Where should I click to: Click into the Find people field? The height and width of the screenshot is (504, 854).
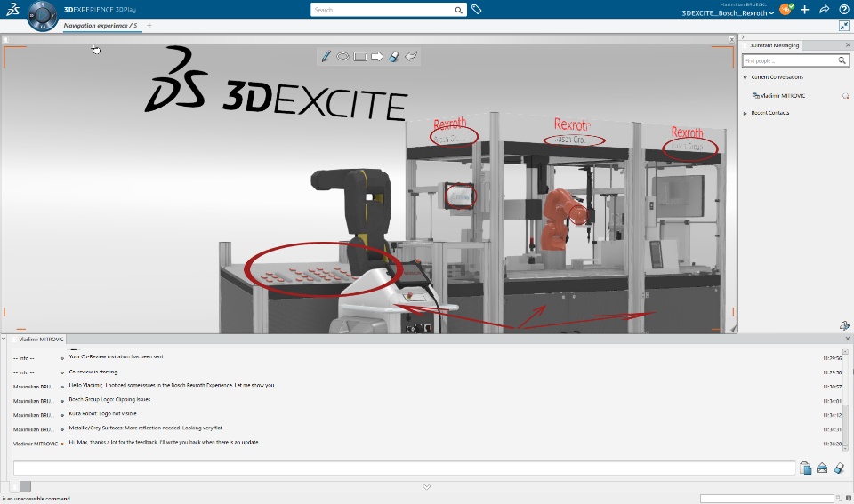click(790, 61)
